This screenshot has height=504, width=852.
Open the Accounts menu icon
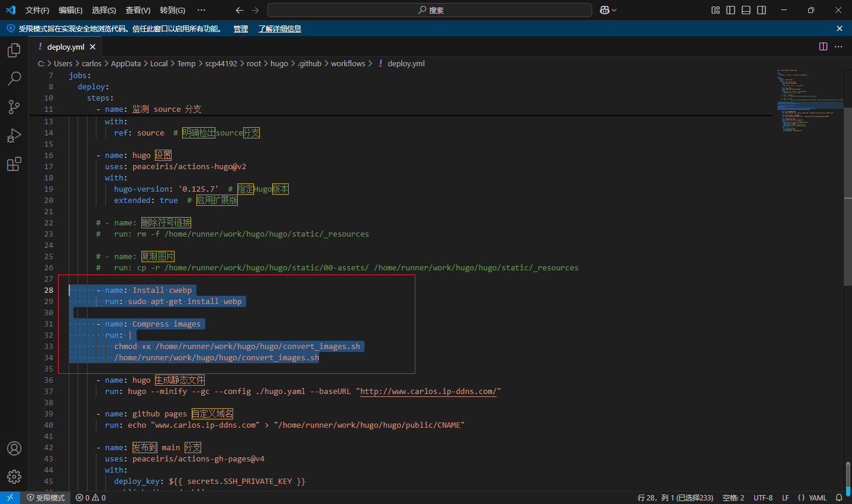pyautogui.click(x=14, y=448)
